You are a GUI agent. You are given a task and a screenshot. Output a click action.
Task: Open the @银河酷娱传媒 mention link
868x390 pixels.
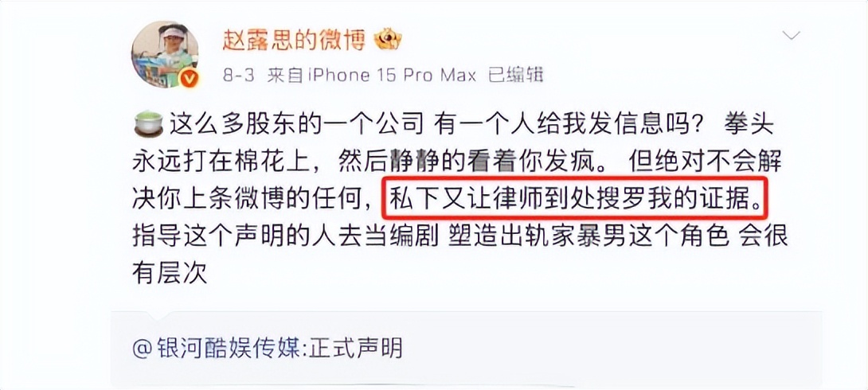click(219, 349)
